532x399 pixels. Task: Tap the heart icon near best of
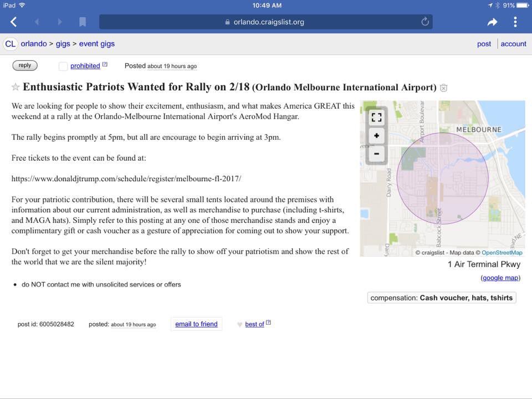tap(239, 325)
